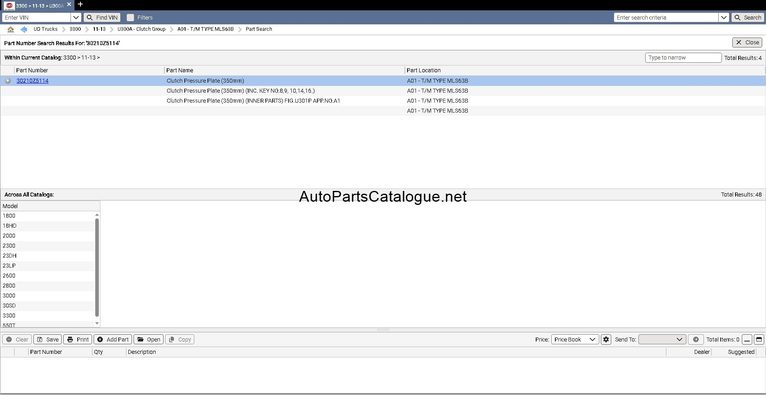Expand the Enter VIN dropdown arrow
The height and width of the screenshot is (395, 766).
click(x=76, y=18)
